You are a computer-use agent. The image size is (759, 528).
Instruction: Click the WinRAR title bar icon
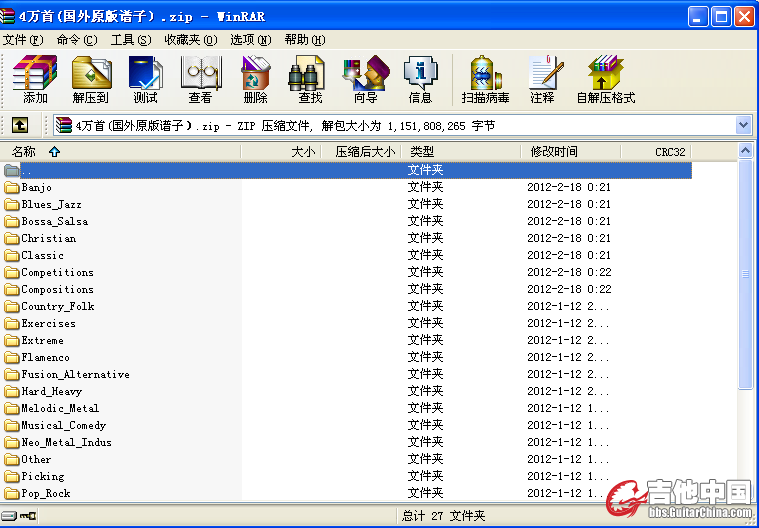pos(7,16)
